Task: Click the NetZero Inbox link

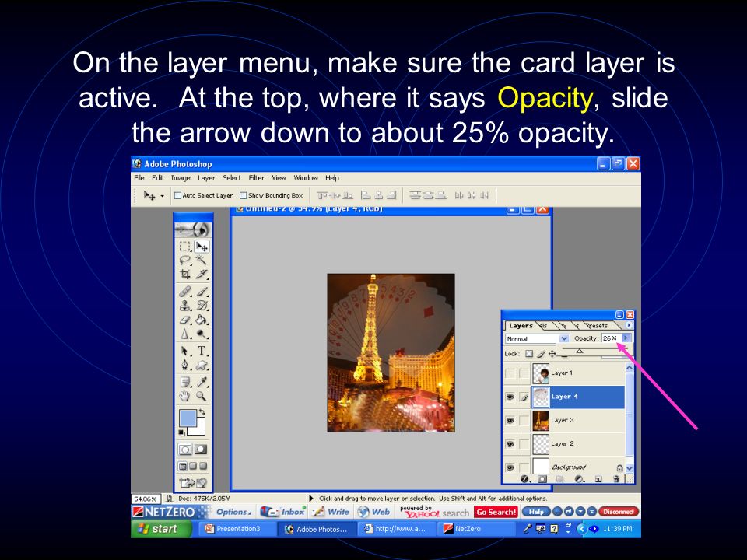Action: tap(283, 512)
